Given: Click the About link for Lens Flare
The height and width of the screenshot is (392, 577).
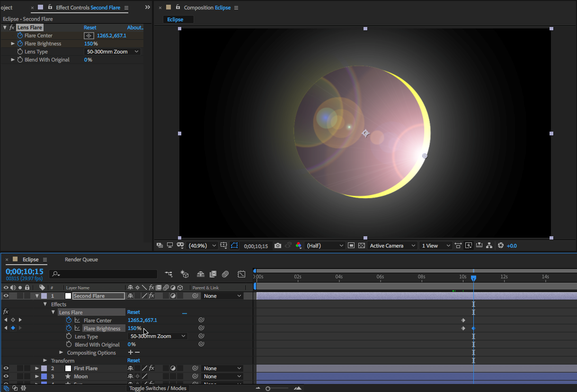Looking at the screenshot, I should (x=135, y=27).
